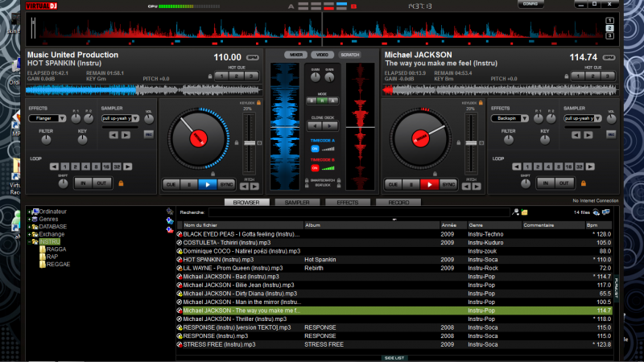Click the right deck sampler REC icon
The height and width of the screenshot is (362, 644).
pyautogui.click(x=611, y=134)
